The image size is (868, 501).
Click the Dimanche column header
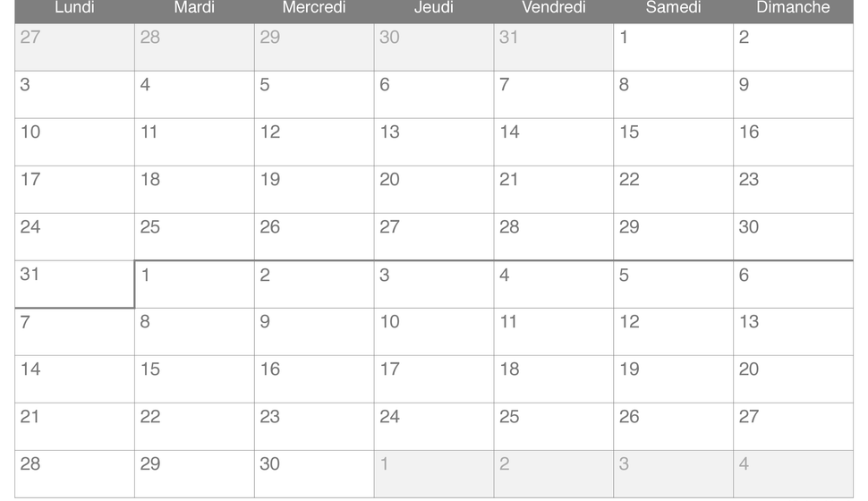coord(793,8)
